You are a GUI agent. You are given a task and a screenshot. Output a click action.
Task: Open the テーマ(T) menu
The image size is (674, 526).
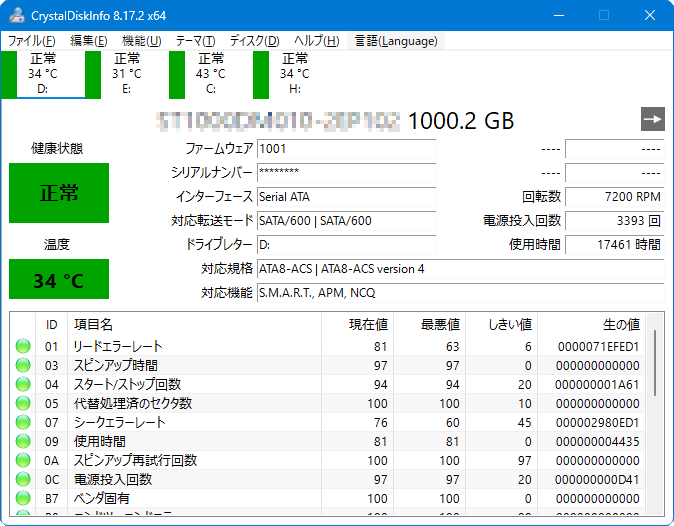point(196,41)
